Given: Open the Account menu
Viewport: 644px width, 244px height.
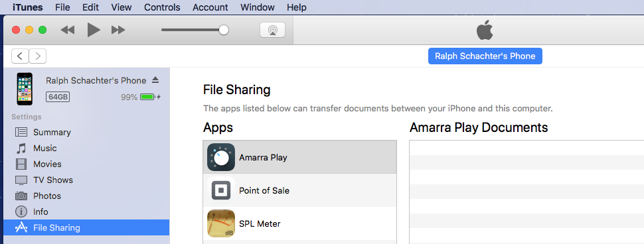Looking at the screenshot, I should coord(210,7).
